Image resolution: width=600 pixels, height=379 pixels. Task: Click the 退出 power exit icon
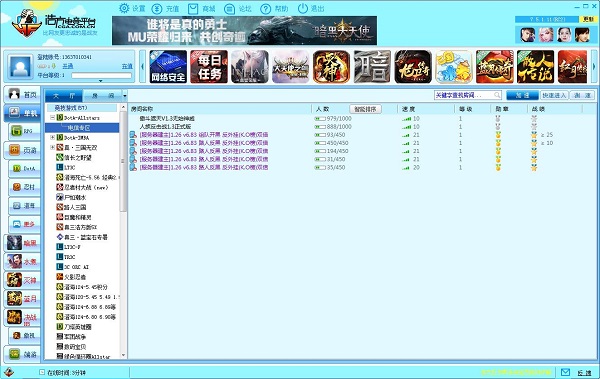[x=311, y=8]
